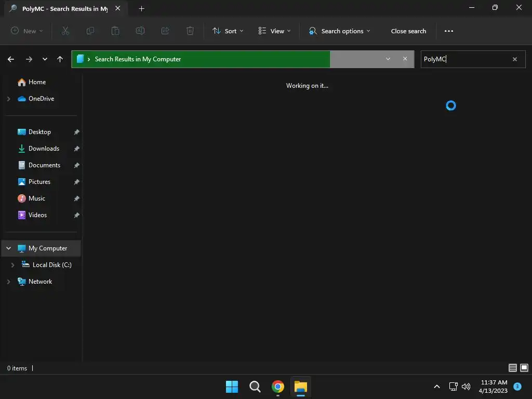Select Local Disk (C:) drive

click(46, 264)
